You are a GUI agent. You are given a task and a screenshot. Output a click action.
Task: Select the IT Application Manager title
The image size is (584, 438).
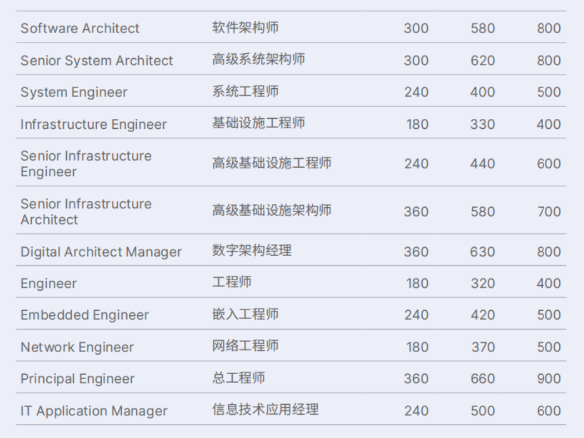click(x=93, y=411)
